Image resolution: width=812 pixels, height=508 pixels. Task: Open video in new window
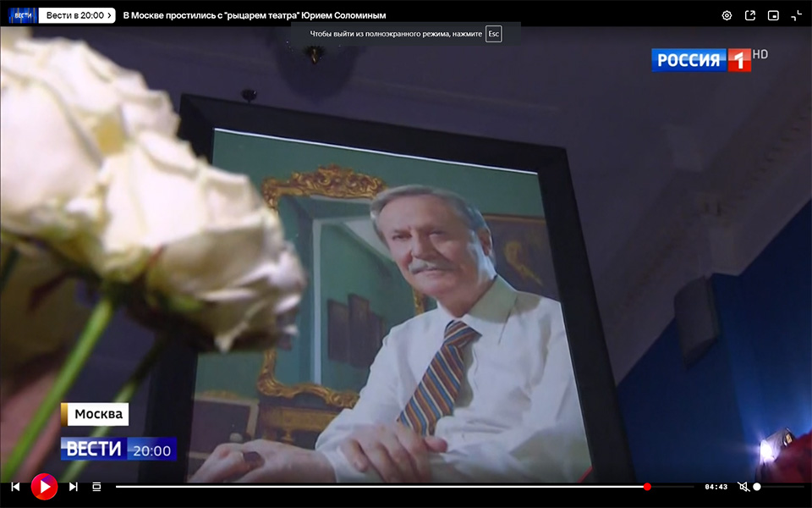(749, 15)
